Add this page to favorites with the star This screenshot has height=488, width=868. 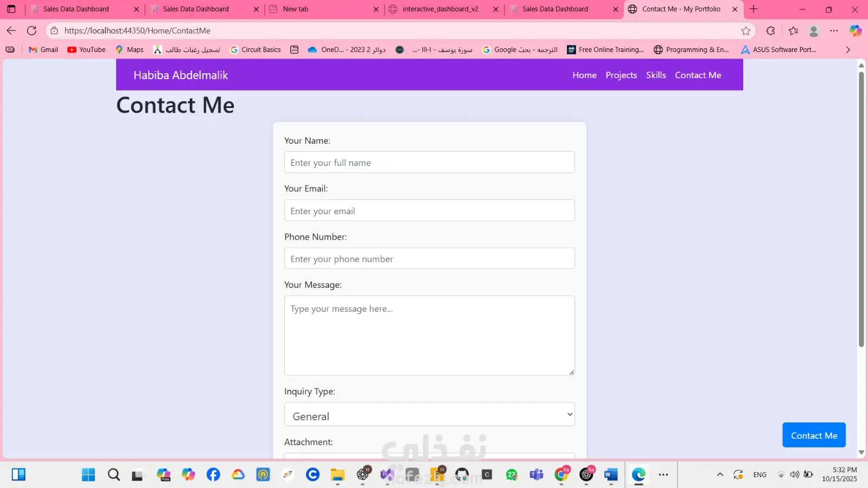click(x=746, y=31)
